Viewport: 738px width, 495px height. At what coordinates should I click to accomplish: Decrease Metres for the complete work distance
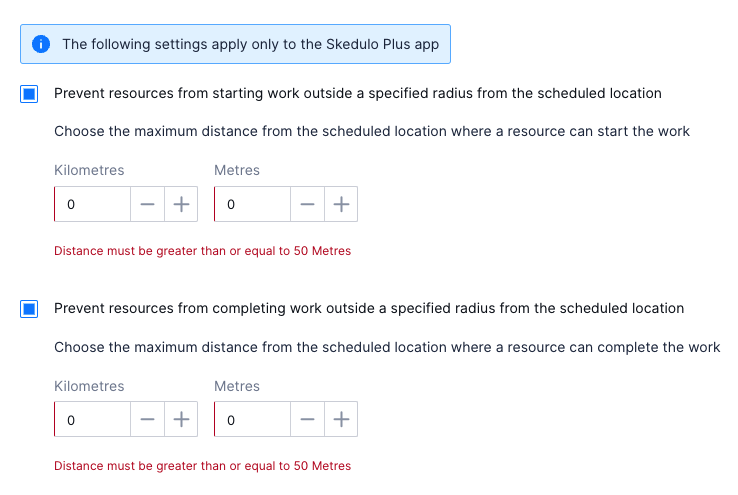pyautogui.click(x=307, y=420)
